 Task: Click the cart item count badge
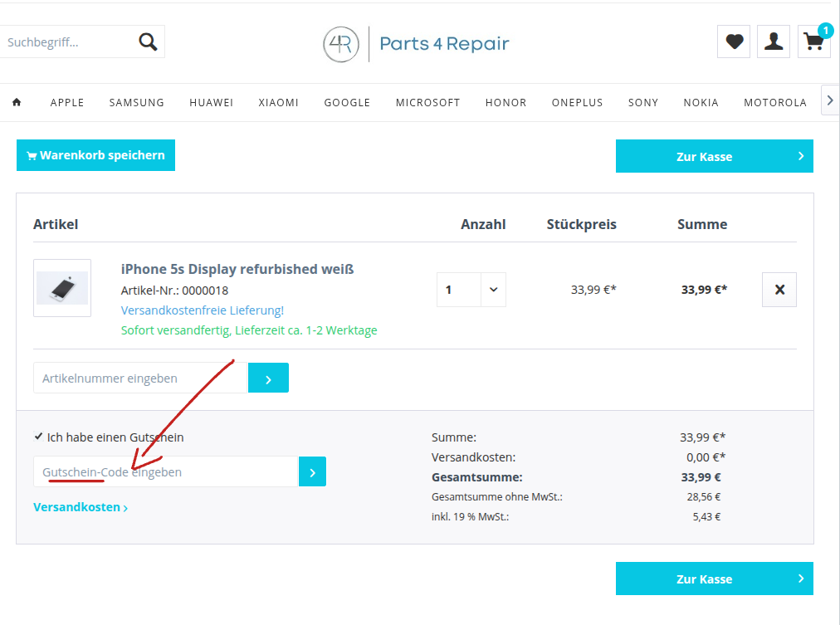(x=825, y=30)
